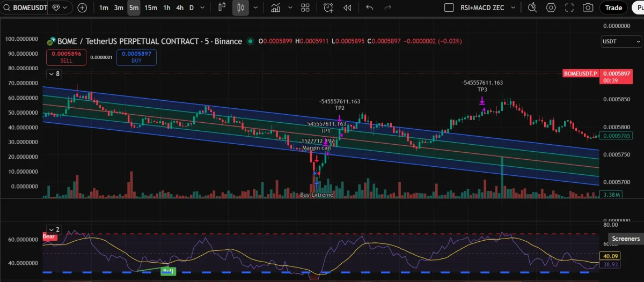Click the TP2 marker on chart
Viewport: 644px width, 282px height.
(x=340, y=108)
